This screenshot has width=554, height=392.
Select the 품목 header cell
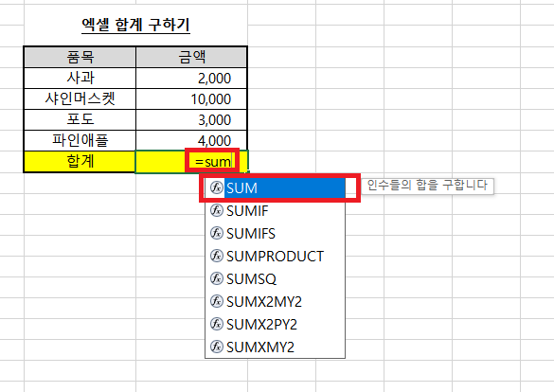(x=80, y=57)
